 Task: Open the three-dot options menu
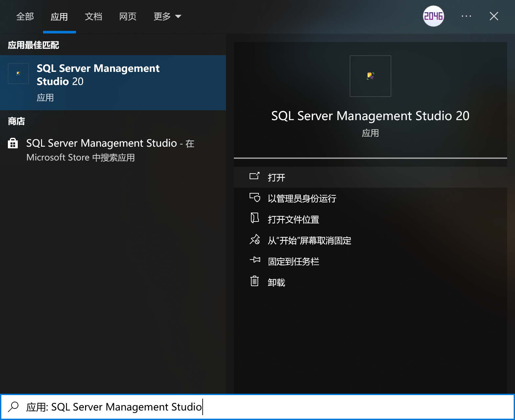466,16
